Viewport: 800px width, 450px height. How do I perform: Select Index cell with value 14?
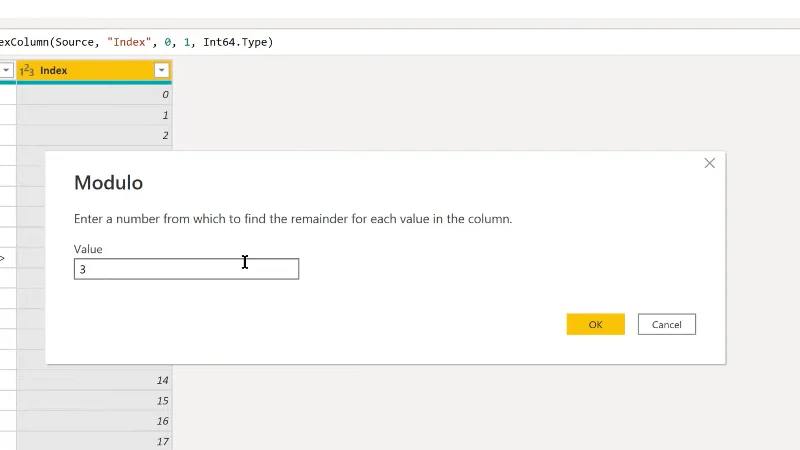[x=94, y=380]
